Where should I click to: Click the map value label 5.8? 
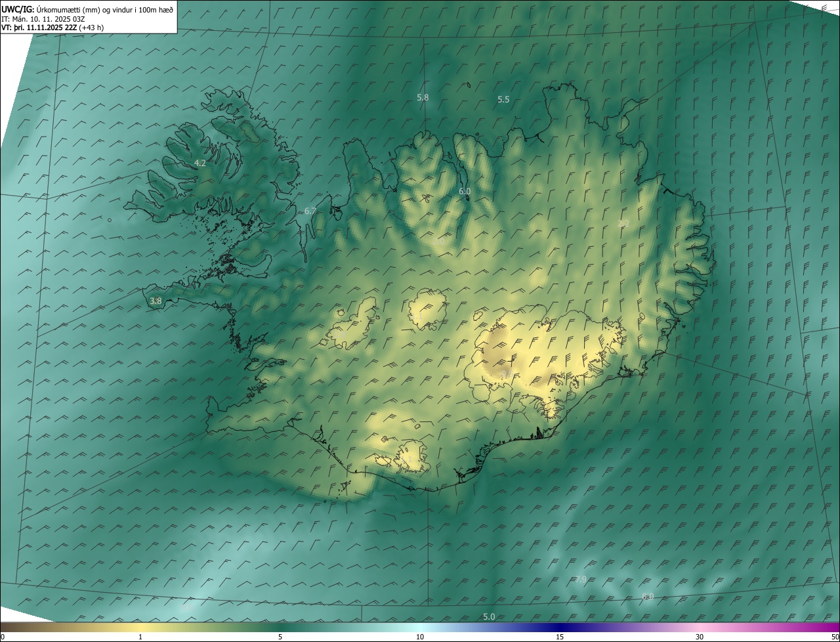pyautogui.click(x=423, y=97)
